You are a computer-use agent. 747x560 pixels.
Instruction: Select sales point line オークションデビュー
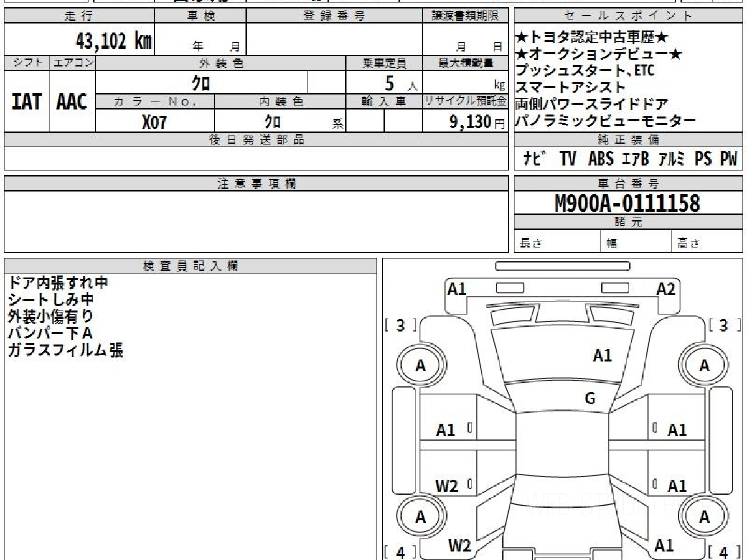pyautogui.click(x=599, y=55)
